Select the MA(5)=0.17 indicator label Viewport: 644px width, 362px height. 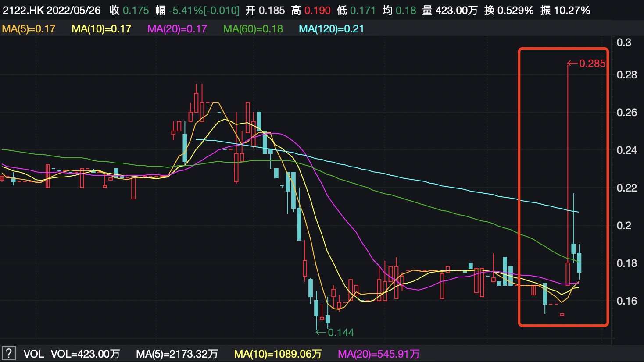point(29,29)
